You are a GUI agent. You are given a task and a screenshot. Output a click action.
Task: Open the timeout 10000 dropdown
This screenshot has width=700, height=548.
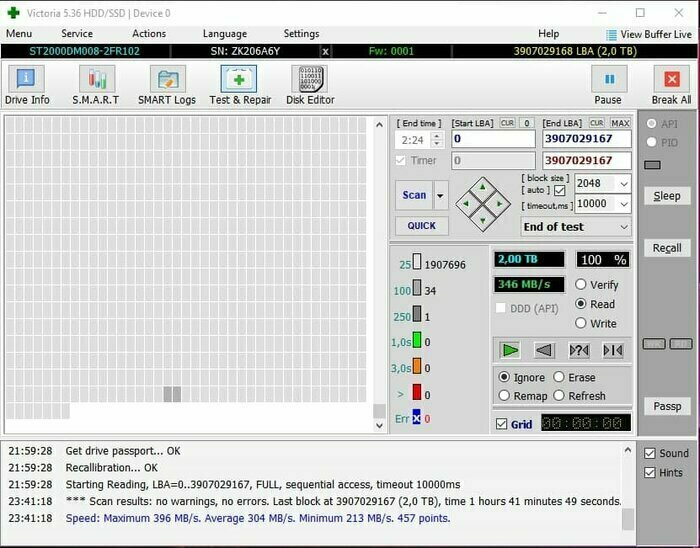(x=624, y=204)
